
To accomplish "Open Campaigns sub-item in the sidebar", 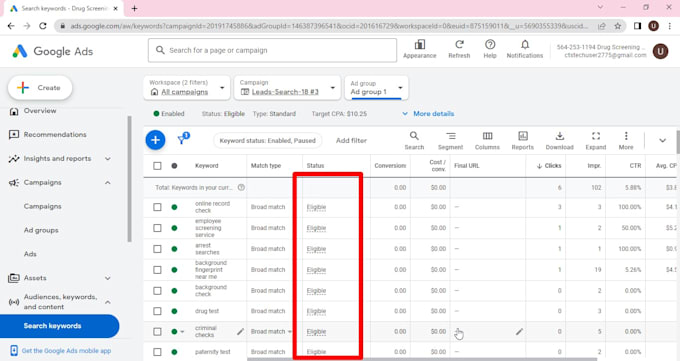I will (x=42, y=206).
